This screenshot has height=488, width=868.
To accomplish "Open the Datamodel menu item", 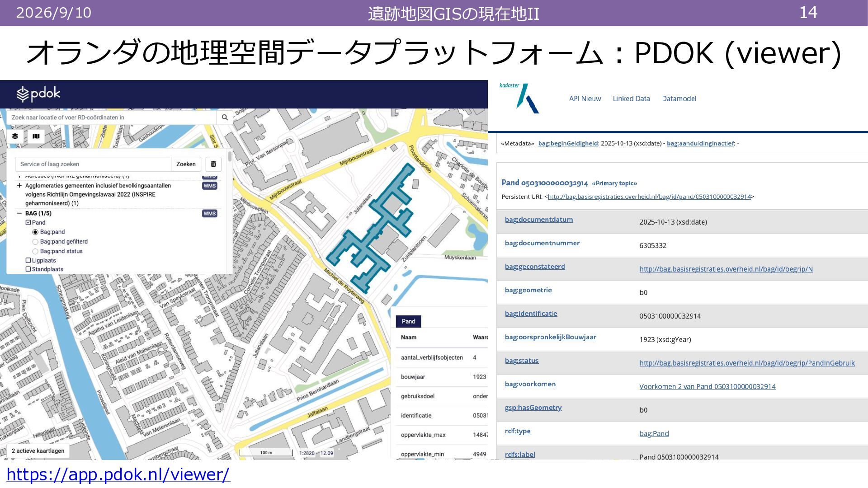I will (x=679, y=99).
